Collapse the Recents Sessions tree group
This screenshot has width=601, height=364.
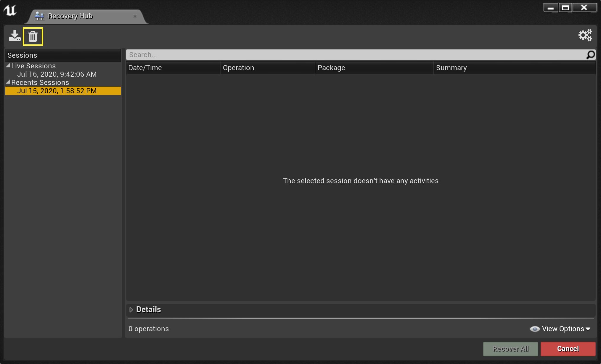pyautogui.click(x=8, y=82)
